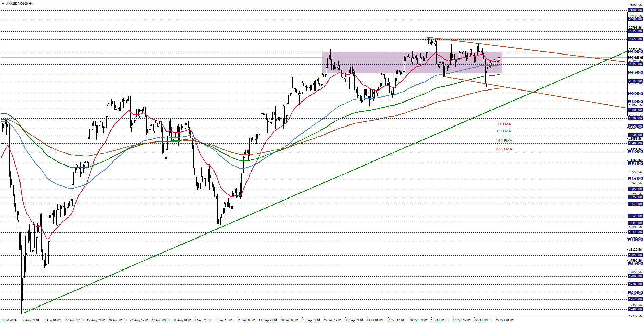The height and width of the screenshot is (324, 644).
Task: Click the 17950.00 price level label
Action: pyautogui.click(x=635, y=264)
